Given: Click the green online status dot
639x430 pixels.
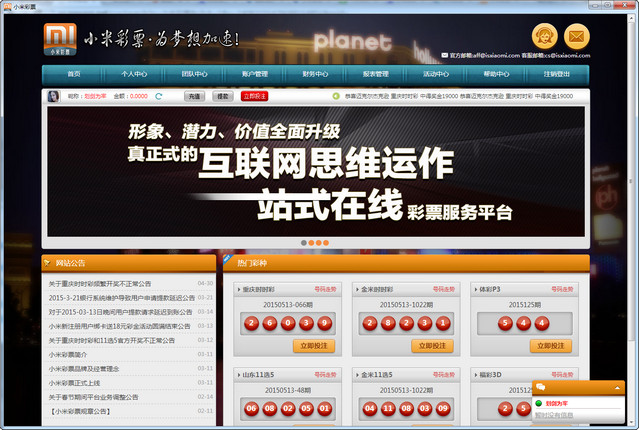Looking at the screenshot, I should [x=538, y=403].
